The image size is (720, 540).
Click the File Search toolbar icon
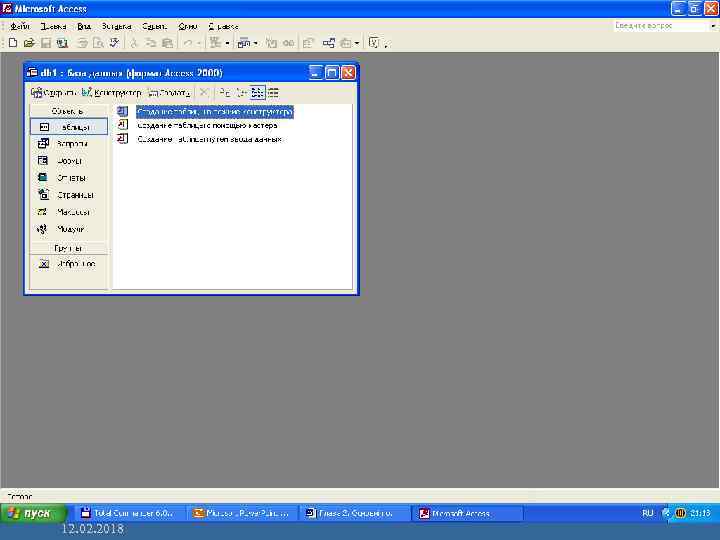point(62,43)
